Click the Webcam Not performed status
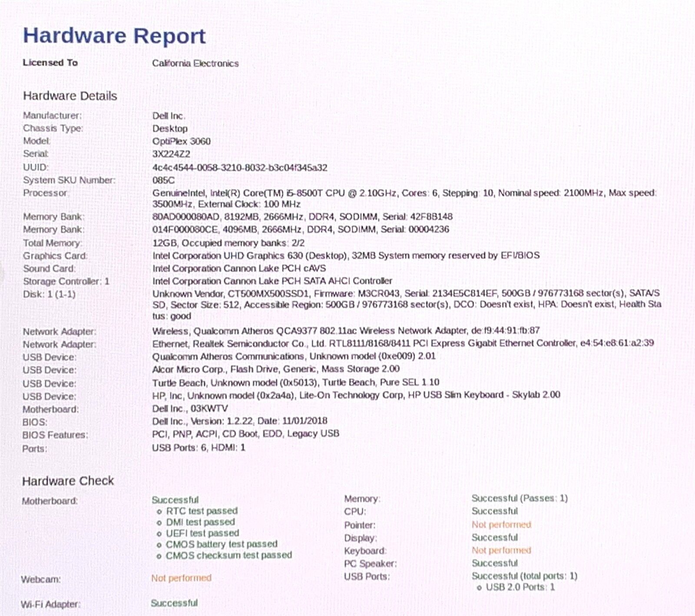 pos(181,578)
